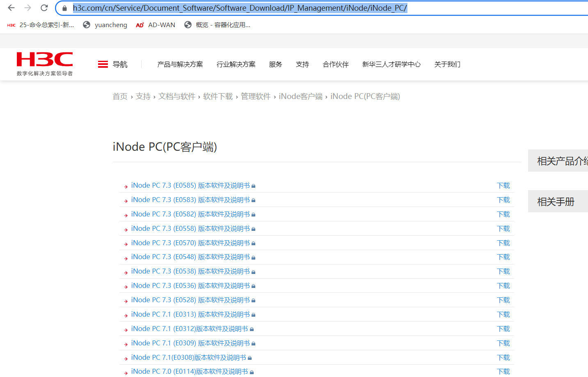Open the 相关产品介绍 side panel
This screenshot has width=588, height=377.
tap(558, 161)
